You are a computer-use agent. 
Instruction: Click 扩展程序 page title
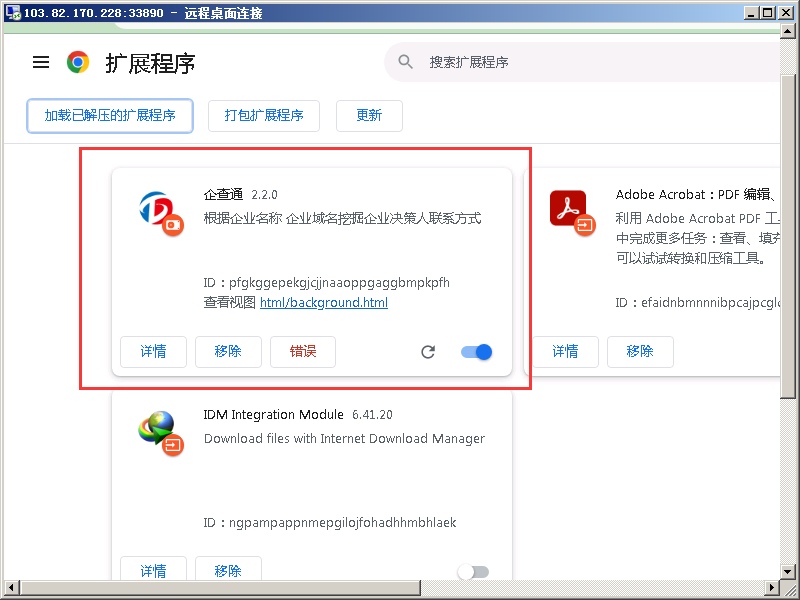[x=151, y=63]
